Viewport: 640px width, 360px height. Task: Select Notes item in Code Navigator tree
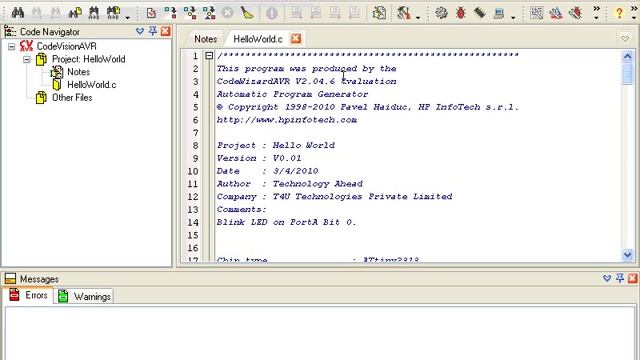78,72
